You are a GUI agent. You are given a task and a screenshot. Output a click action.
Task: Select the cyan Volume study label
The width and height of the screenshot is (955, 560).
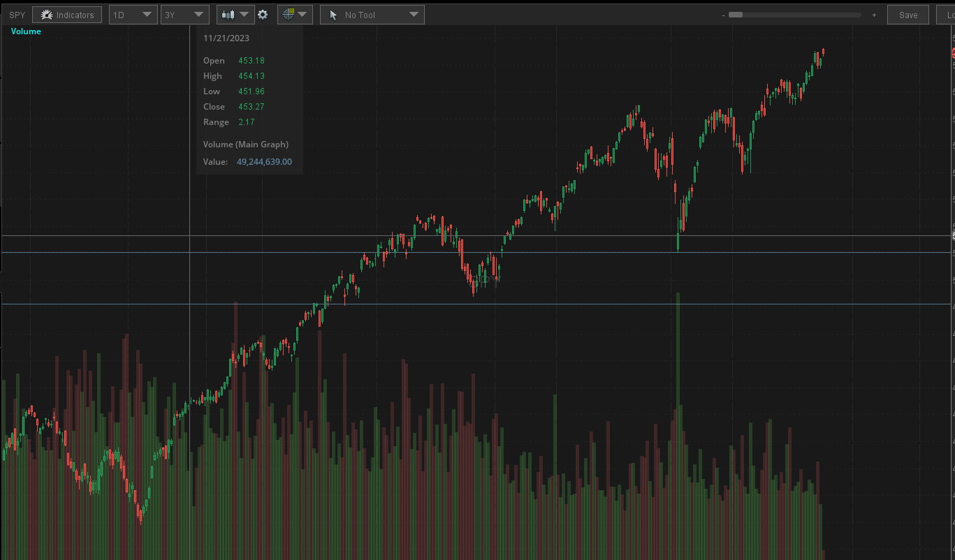pos(26,31)
